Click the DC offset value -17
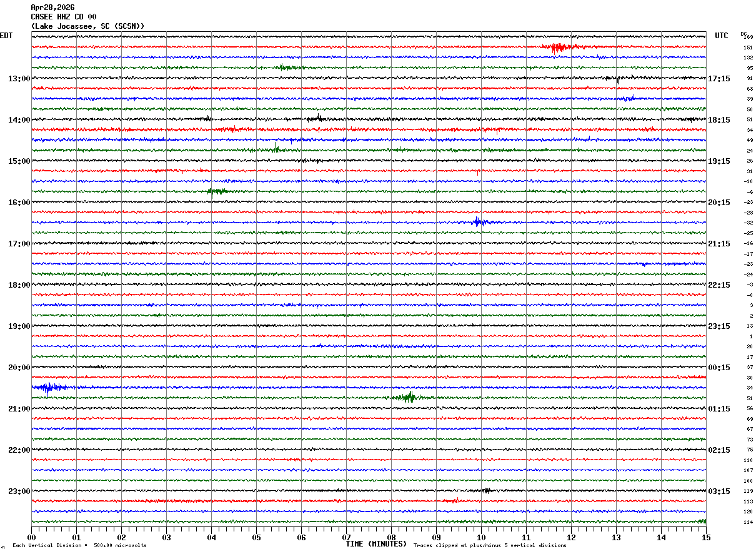This screenshot has height=554, width=756. pyautogui.click(x=748, y=254)
